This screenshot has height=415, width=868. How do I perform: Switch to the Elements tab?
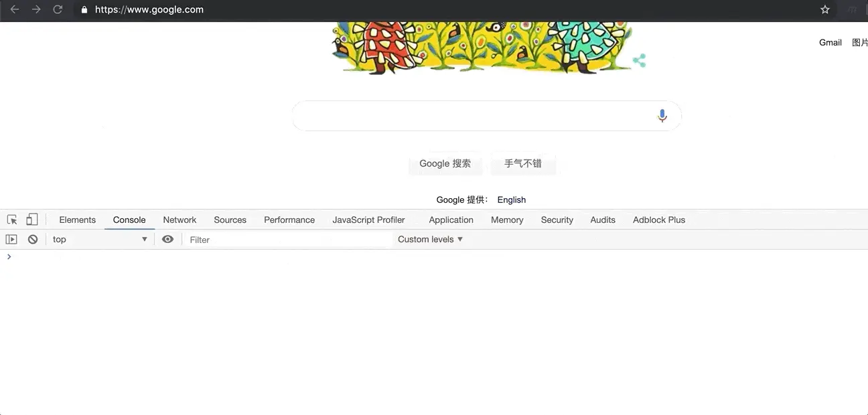[x=77, y=220]
